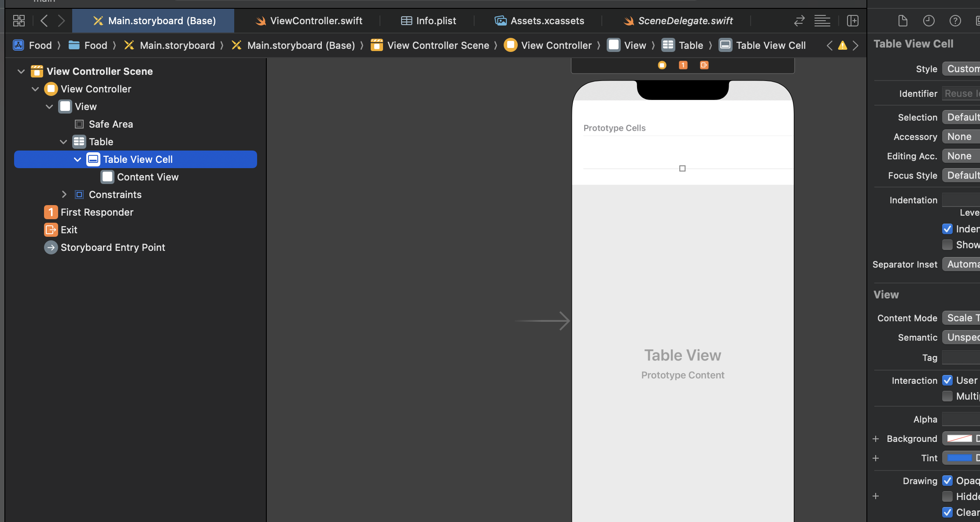Jump to next issue with right chevron
Viewport: 980px width, 522px height.
[x=855, y=45]
